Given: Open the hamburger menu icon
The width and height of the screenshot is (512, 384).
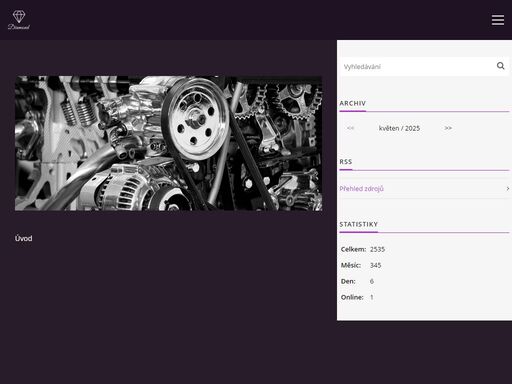Looking at the screenshot, I should pos(498,20).
